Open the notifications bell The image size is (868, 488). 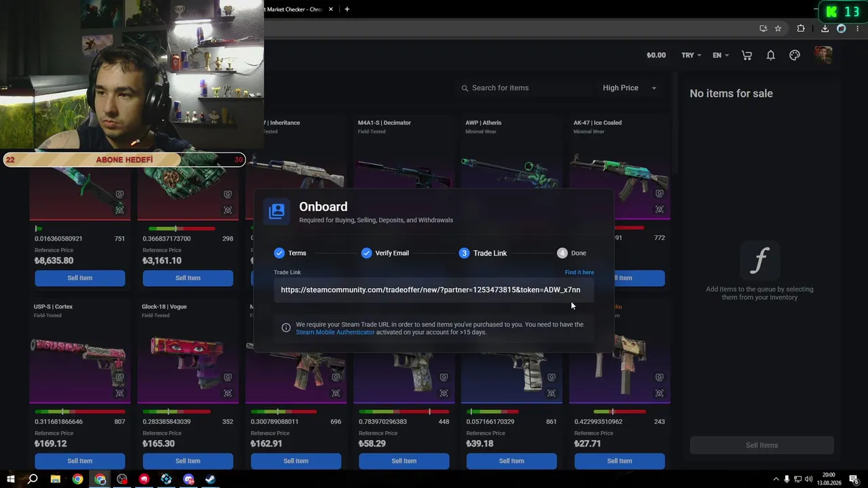click(x=770, y=56)
